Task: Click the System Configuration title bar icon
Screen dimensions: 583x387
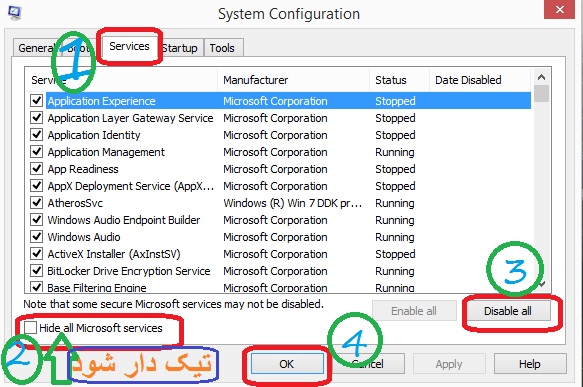Action: click(15, 12)
